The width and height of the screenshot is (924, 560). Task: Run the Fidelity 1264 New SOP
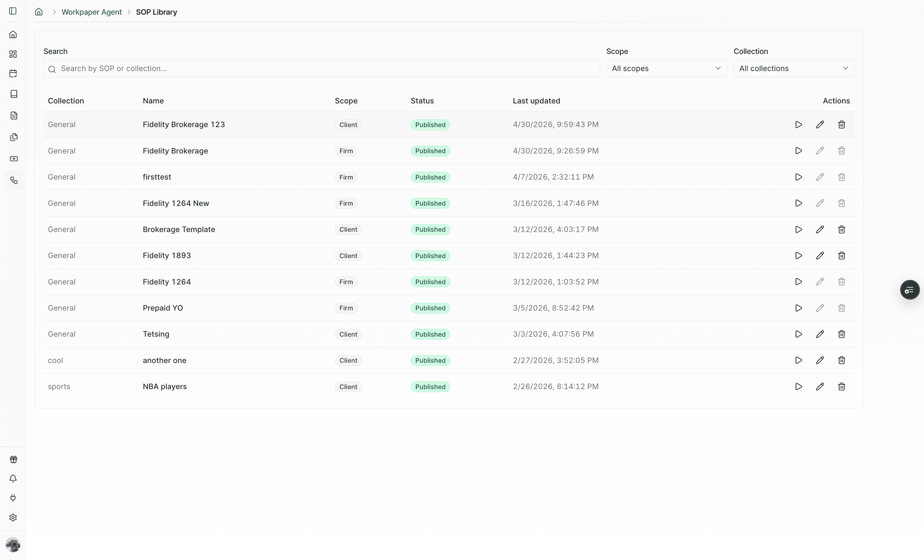[x=798, y=203]
